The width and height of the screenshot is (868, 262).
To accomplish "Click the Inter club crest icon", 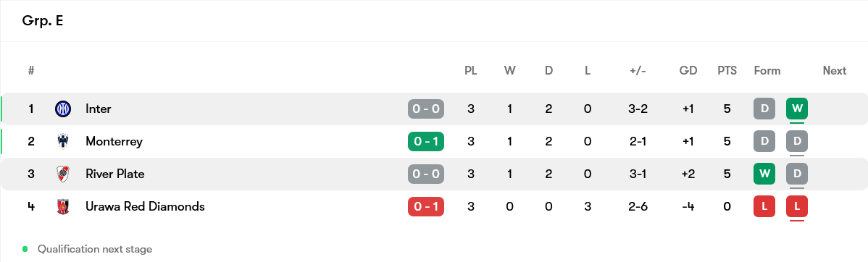I will point(63,109).
